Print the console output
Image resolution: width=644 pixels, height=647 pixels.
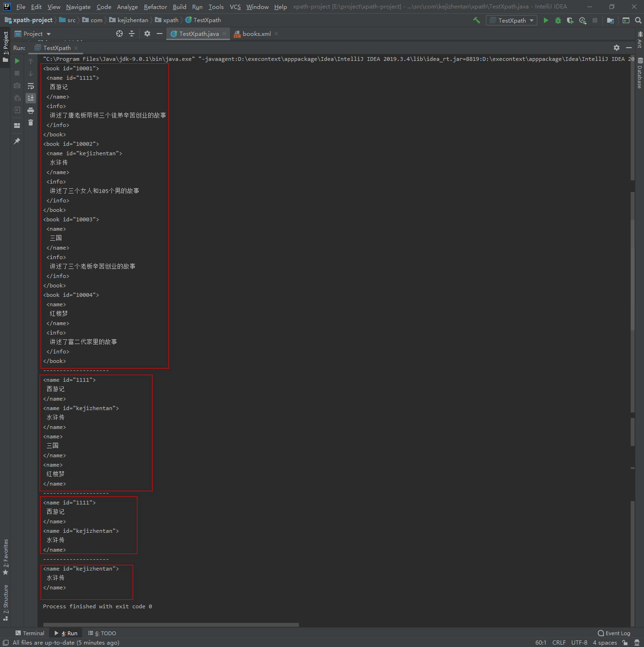coord(31,110)
